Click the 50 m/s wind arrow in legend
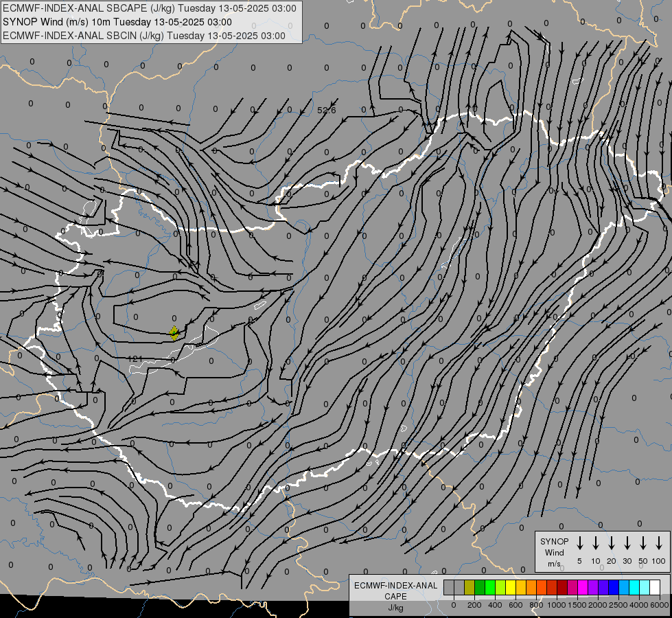The width and height of the screenshot is (672, 618). pos(643,543)
